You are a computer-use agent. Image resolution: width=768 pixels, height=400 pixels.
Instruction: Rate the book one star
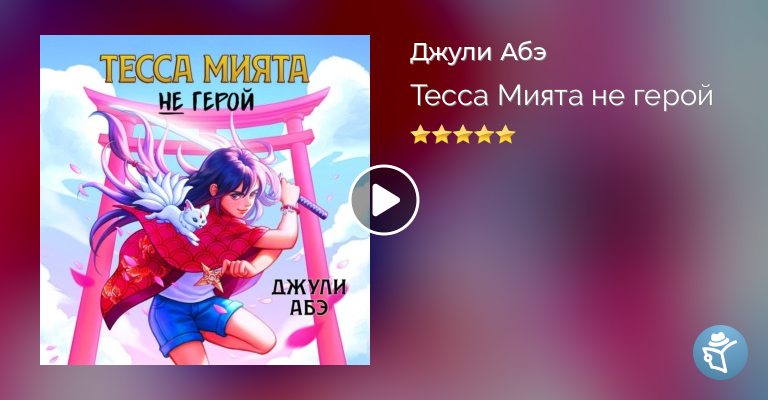[x=420, y=134]
